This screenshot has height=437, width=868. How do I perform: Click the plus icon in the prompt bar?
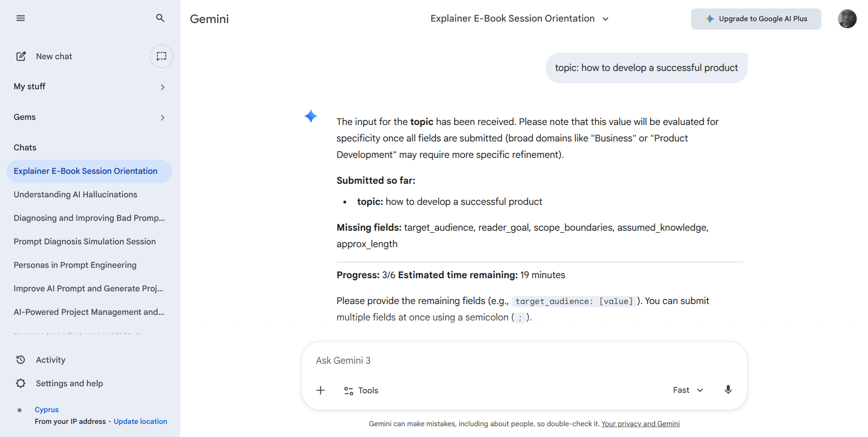[x=321, y=390]
